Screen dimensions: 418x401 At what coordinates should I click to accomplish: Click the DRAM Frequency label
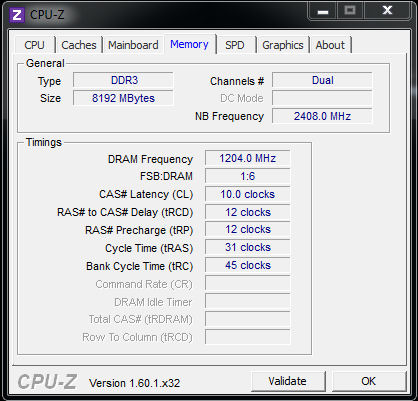point(150,159)
